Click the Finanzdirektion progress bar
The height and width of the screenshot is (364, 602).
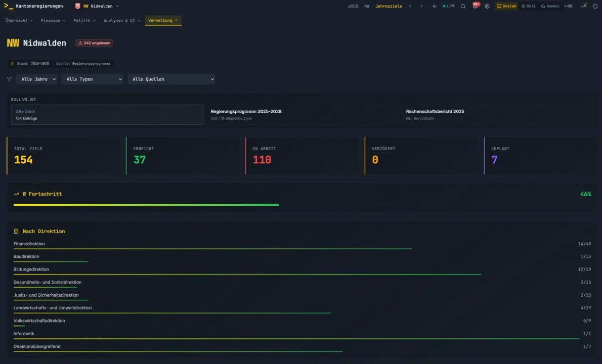(x=302, y=249)
